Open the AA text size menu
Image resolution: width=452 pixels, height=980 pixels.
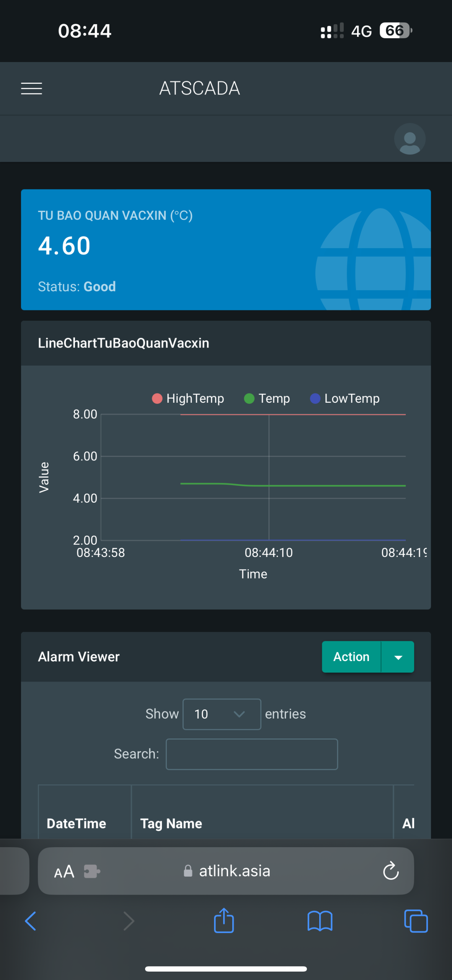(64, 872)
